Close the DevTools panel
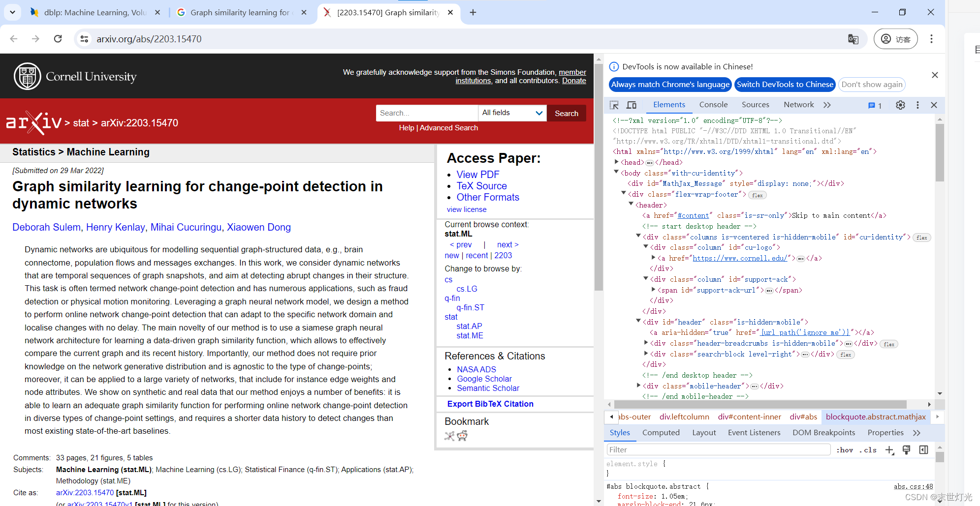The image size is (980, 506). [x=934, y=105]
